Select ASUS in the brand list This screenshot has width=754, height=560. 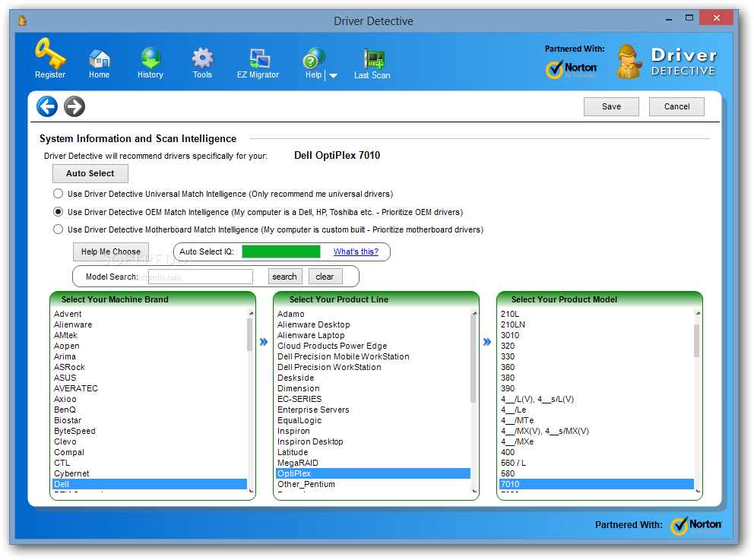(150, 378)
